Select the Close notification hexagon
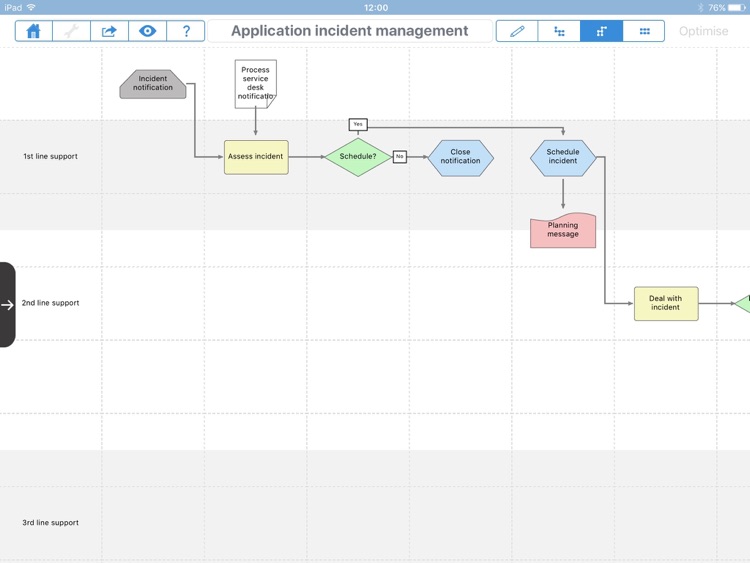Screen dimensions: 750x563 (x=460, y=158)
